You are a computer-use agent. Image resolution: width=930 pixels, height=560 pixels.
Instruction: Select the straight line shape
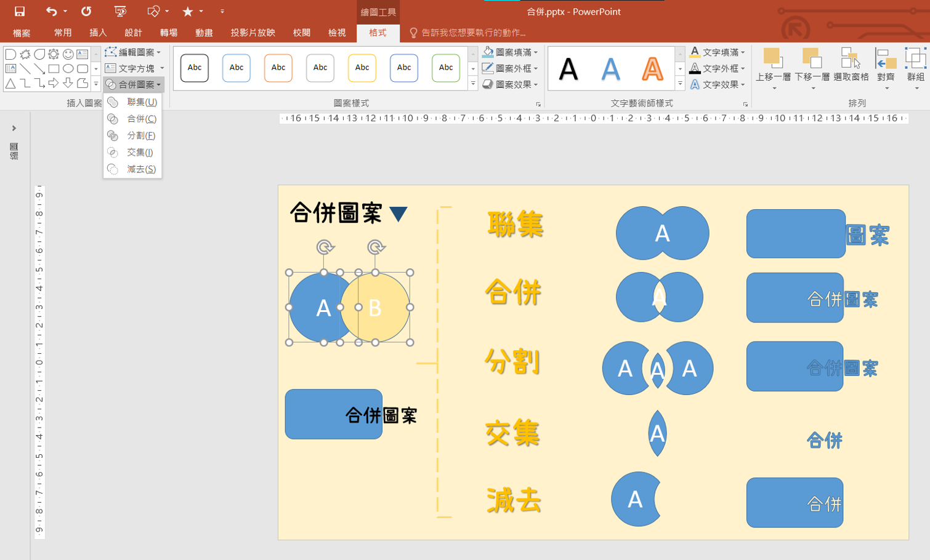(x=25, y=68)
